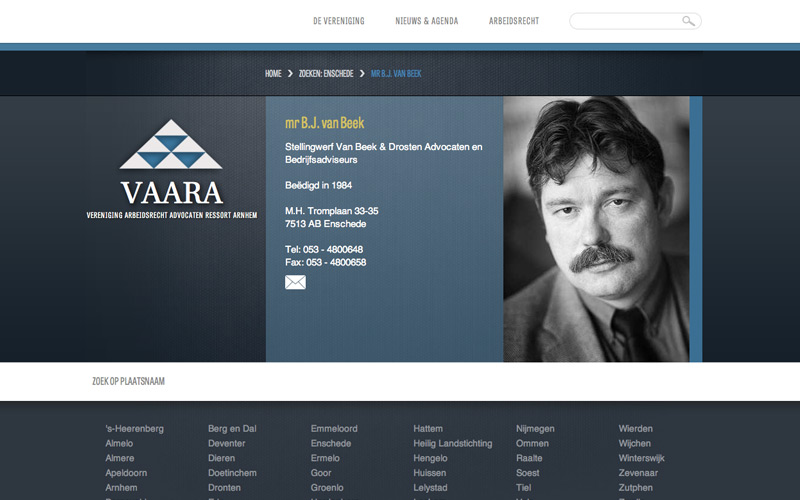Click inside the search input field

tap(625, 21)
